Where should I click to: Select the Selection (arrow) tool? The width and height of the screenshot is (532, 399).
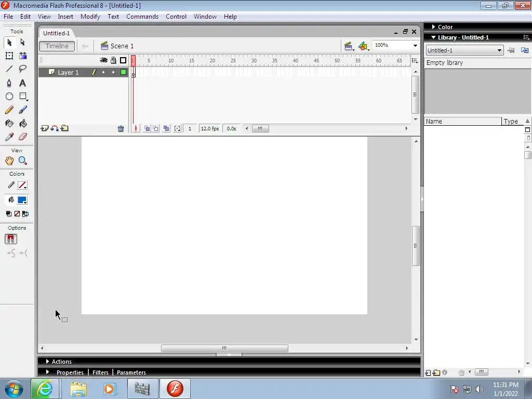click(x=9, y=42)
